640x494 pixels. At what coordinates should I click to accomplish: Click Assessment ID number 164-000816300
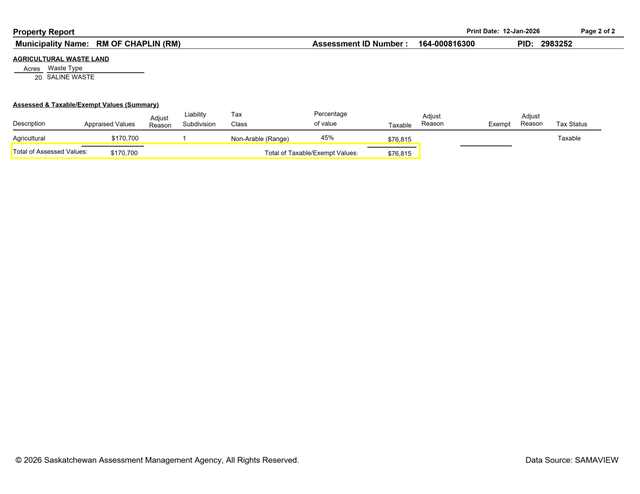tap(446, 44)
